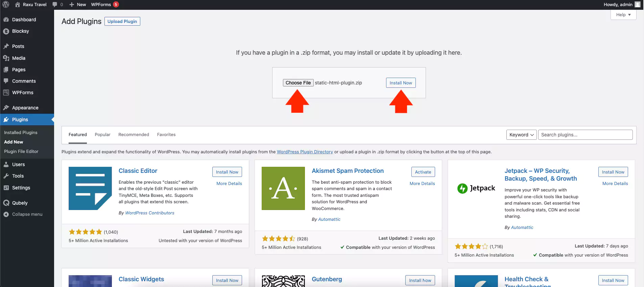View More Details for Classic Editor
Viewport: 644px width, 287px height.
229,184
